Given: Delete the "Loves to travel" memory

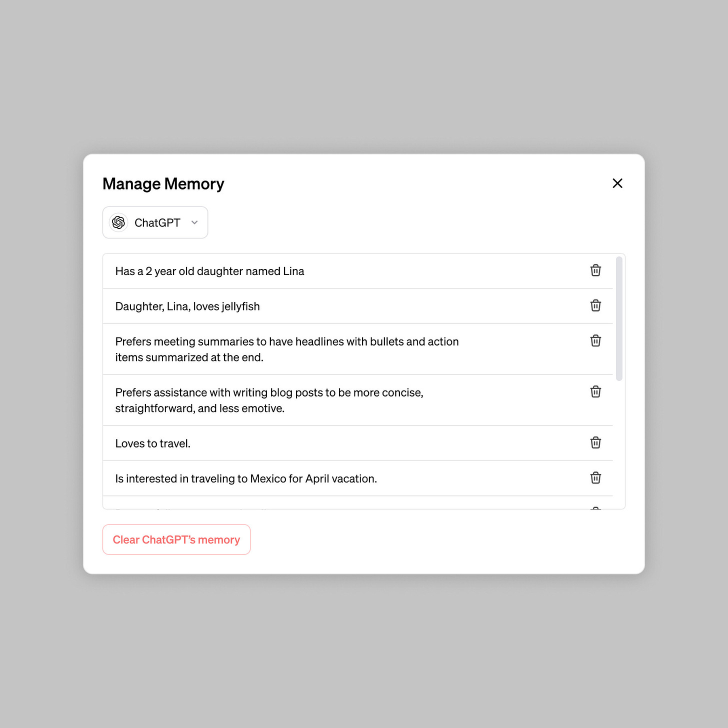Looking at the screenshot, I should (x=595, y=442).
